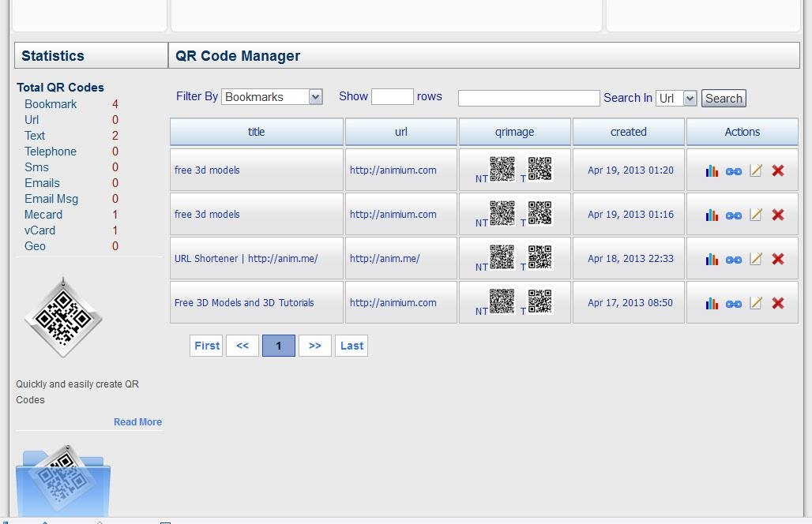Image resolution: width=812 pixels, height=524 pixels.
Task: Switch to the Text category in Statistics
Action: 35,136
